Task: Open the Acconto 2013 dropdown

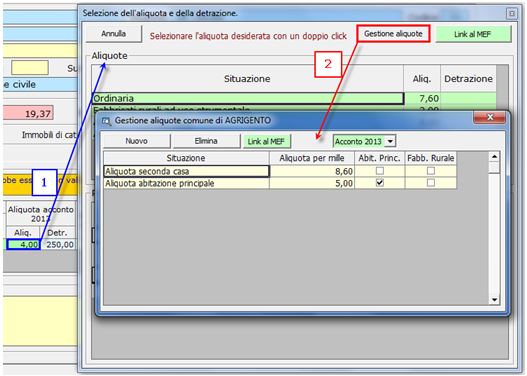Action: 390,141
